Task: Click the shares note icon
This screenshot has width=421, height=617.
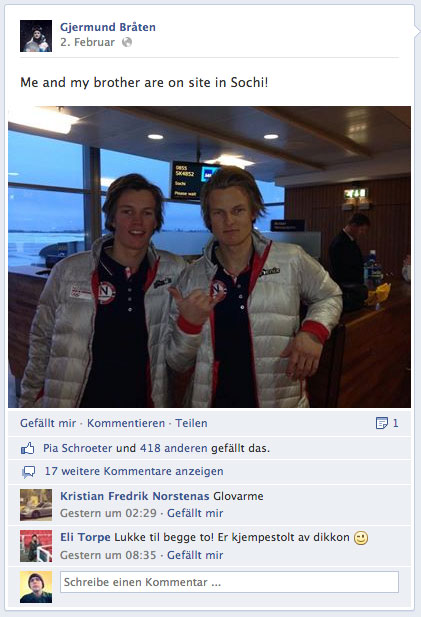Action: [x=382, y=423]
